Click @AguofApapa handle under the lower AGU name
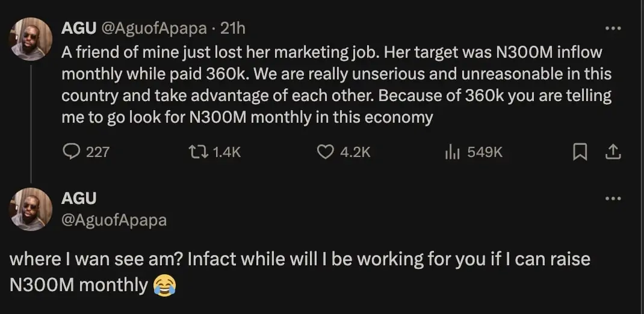644x314 pixels. 114,220
